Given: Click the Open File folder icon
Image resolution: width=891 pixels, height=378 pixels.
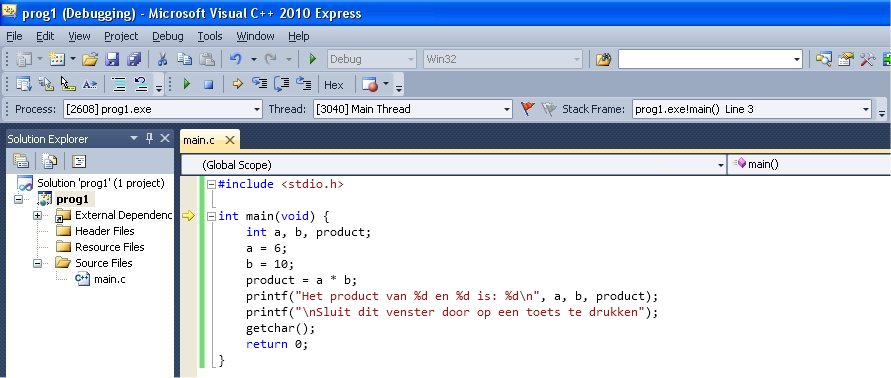Looking at the screenshot, I should coord(90,59).
